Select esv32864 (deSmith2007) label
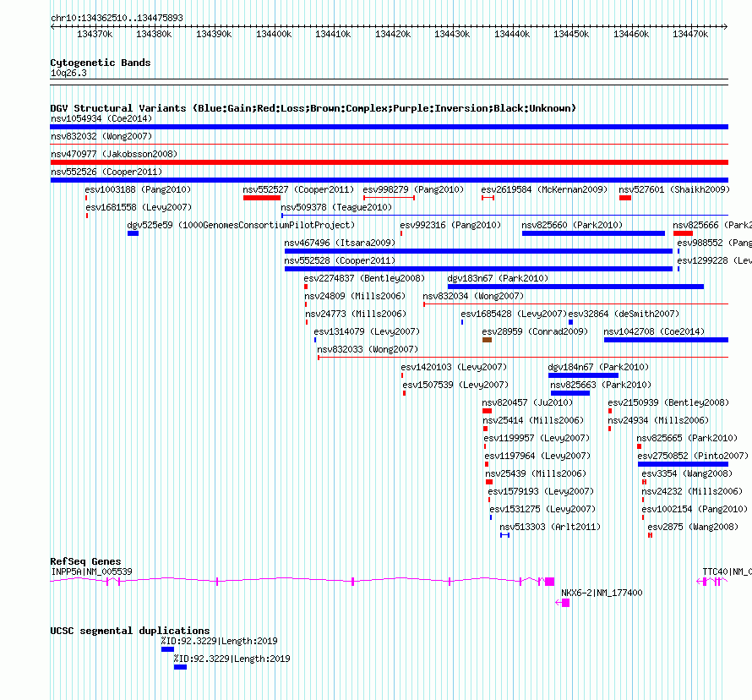752x700 pixels. point(624,314)
